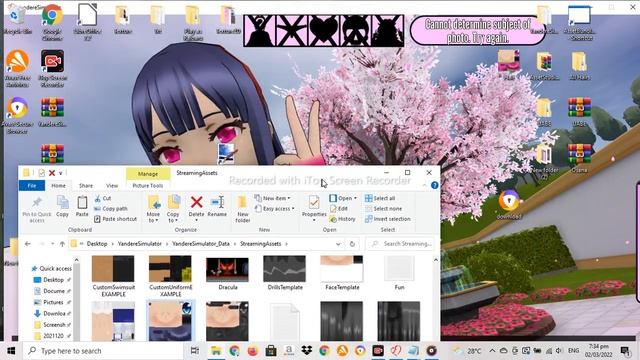Viewport: 640px width, 360px height.
Task: Choose Paste shortcut in the ribbon
Action: coord(116,219)
